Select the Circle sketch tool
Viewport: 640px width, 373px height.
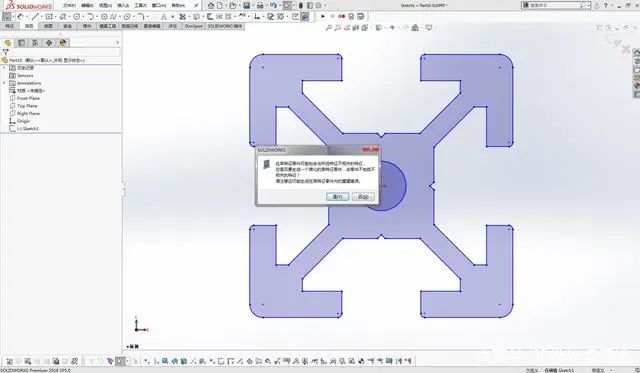coord(76,17)
